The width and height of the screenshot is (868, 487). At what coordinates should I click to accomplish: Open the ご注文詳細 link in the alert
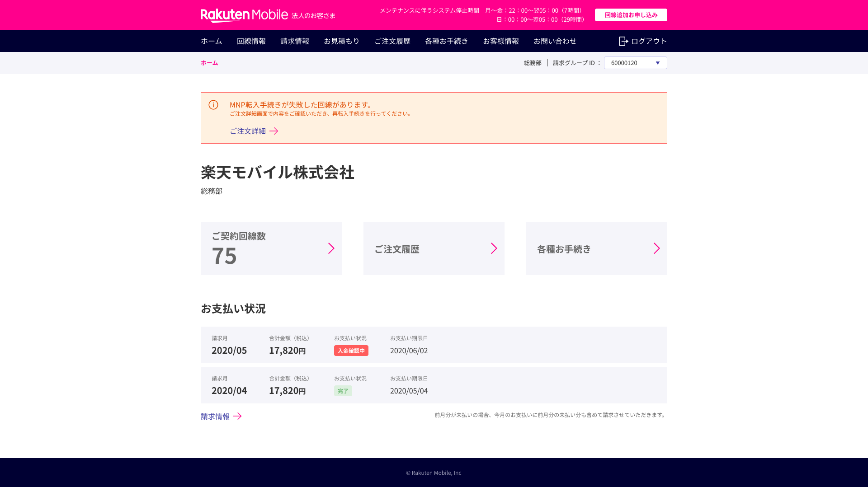[248, 131]
